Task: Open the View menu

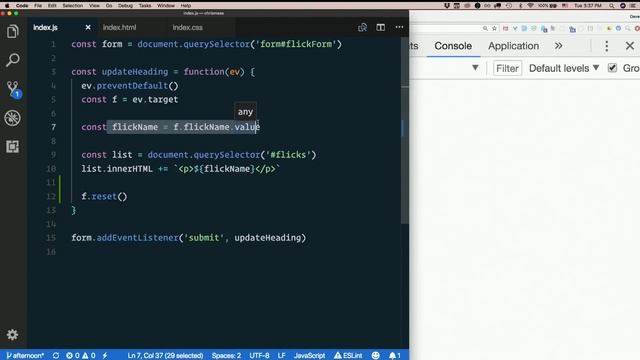Action: click(94, 6)
